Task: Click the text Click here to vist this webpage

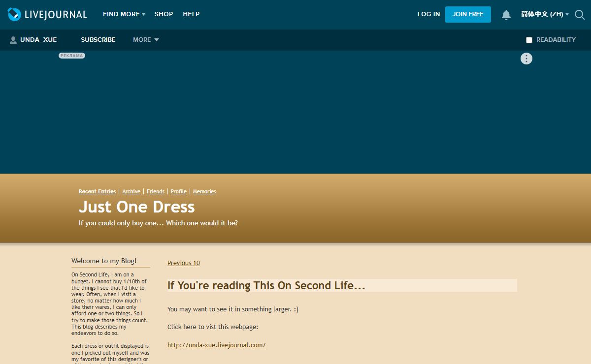Action: click(x=213, y=327)
